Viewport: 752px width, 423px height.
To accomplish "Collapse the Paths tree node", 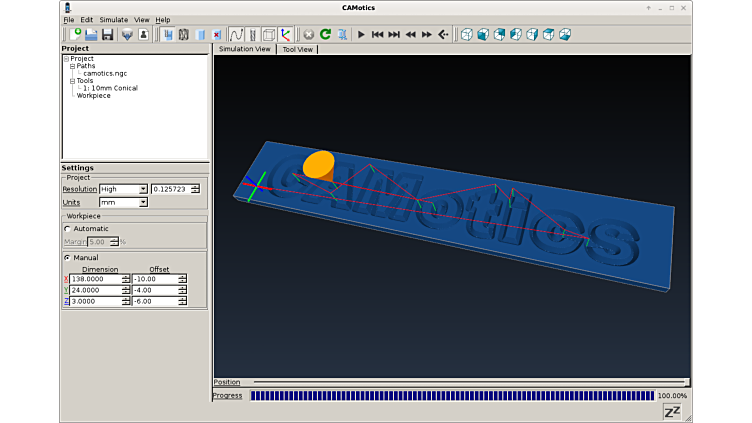I will click(x=73, y=66).
